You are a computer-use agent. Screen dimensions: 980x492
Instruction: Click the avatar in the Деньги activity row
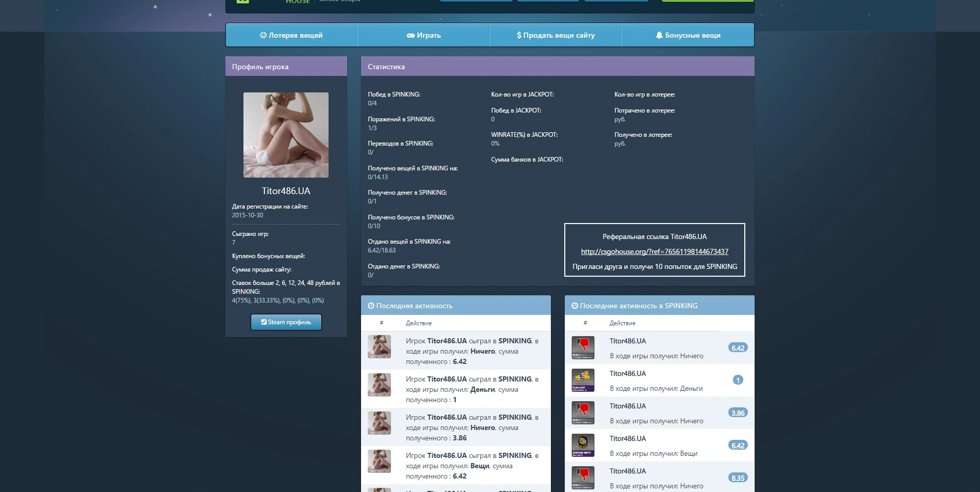pos(379,385)
